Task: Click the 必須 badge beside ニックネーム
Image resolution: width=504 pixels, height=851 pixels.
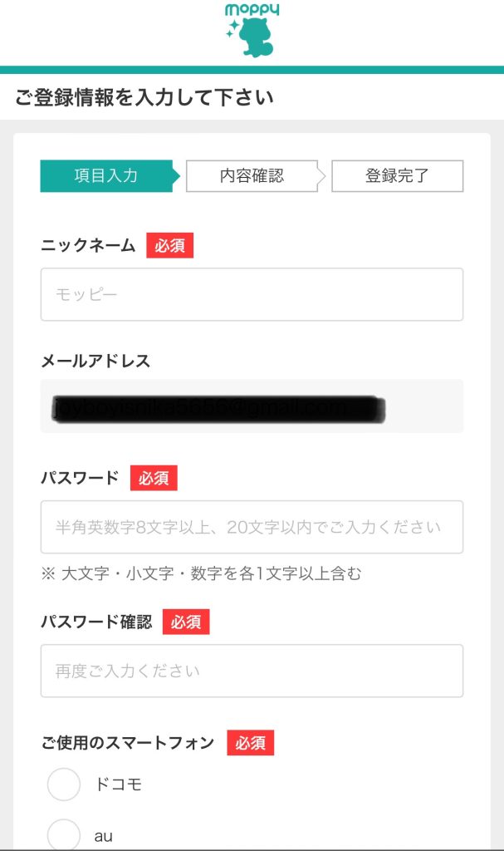Action: pyautogui.click(x=170, y=246)
